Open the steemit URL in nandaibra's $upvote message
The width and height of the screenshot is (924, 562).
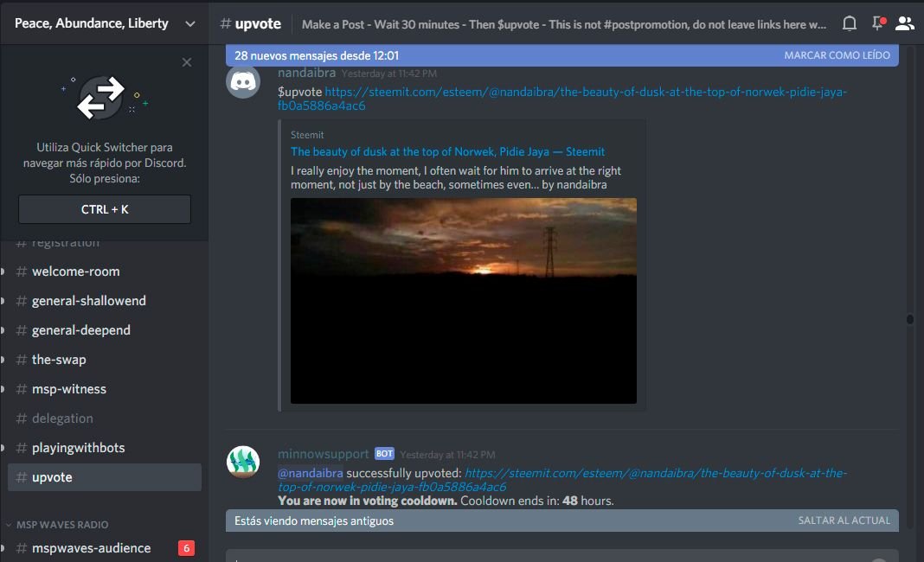(x=561, y=99)
